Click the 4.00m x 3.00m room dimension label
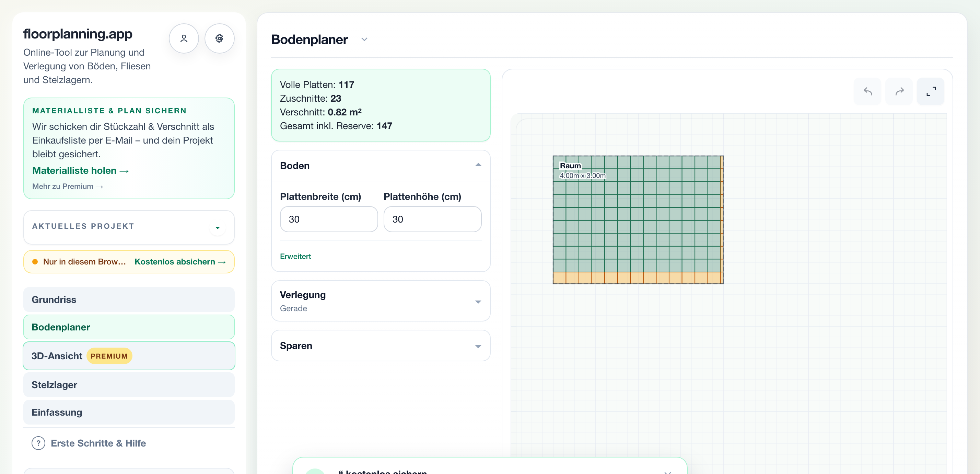The width and height of the screenshot is (980, 474). (x=582, y=176)
